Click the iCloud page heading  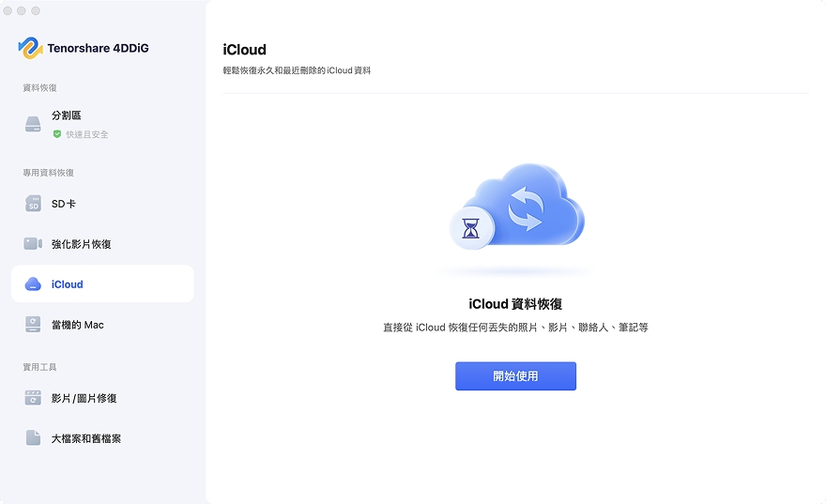tap(244, 50)
